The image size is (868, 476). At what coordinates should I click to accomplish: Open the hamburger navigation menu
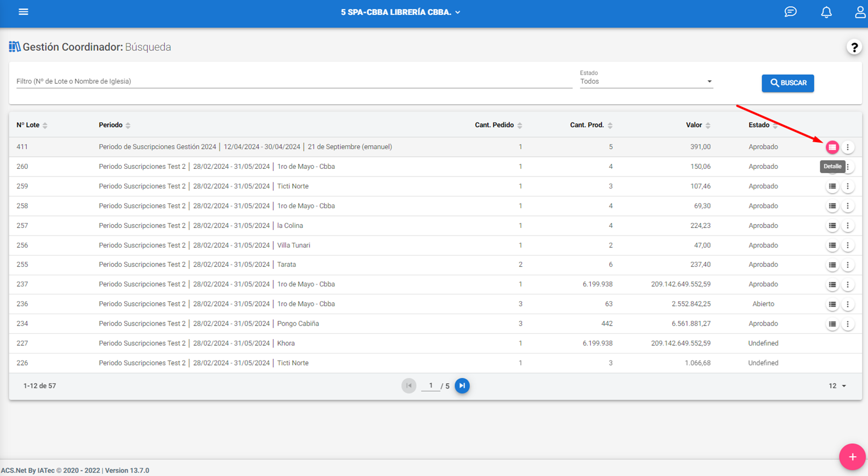[23, 12]
